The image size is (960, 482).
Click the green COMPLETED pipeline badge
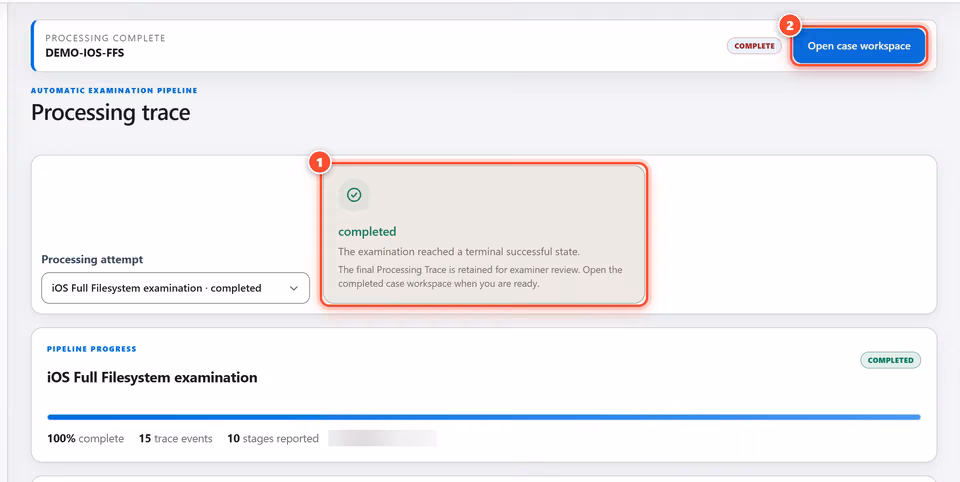click(x=890, y=360)
